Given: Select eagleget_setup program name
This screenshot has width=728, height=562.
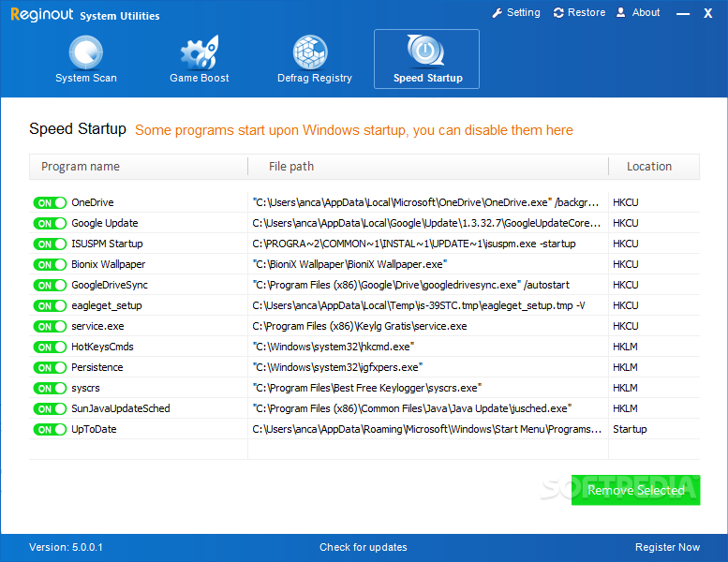Looking at the screenshot, I should [106, 306].
